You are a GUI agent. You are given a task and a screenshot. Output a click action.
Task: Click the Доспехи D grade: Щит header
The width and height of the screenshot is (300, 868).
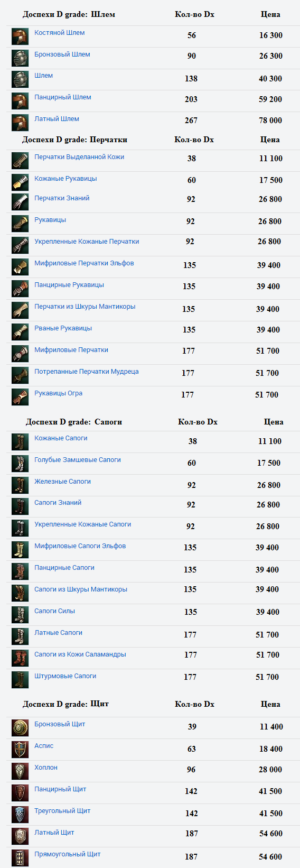click(x=65, y=704)
